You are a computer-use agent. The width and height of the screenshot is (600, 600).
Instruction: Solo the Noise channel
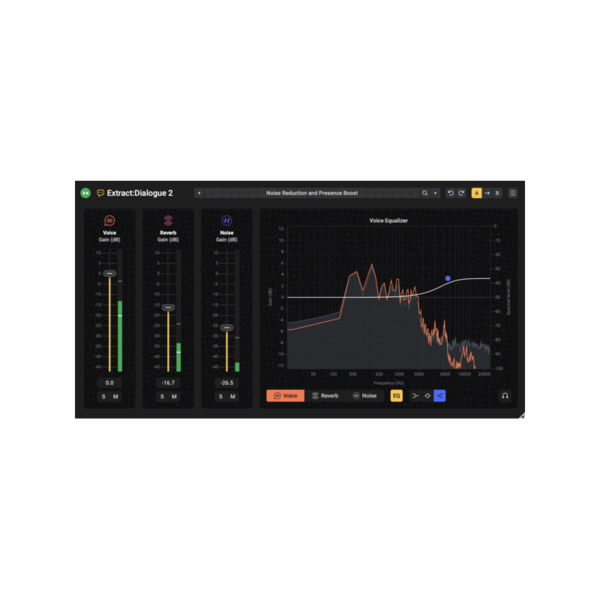click(x=220, y=396)
